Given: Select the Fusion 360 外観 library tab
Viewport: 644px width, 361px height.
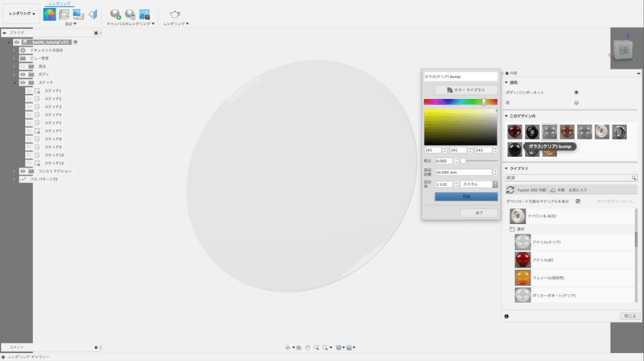Looking at the screenshot, I should 531,190.
